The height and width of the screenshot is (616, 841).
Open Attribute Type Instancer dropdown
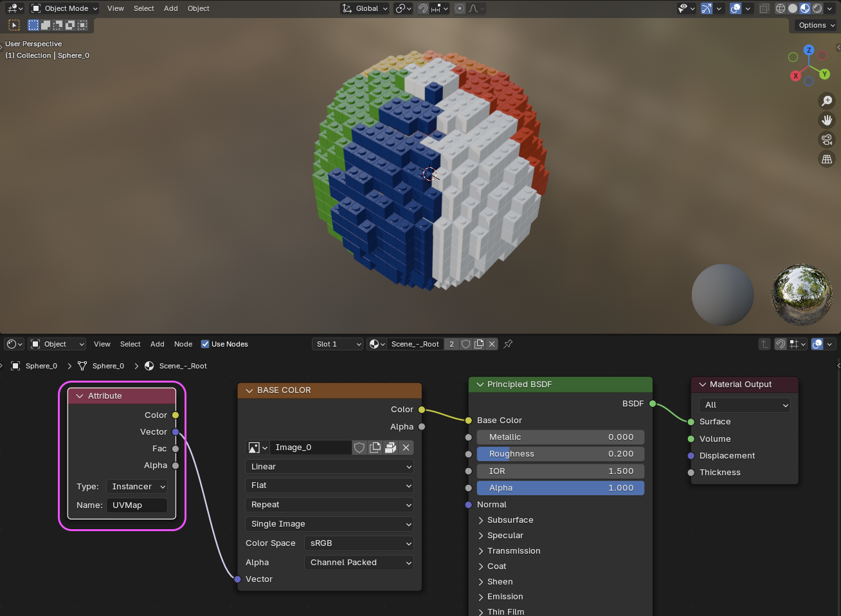pyautogui.click(x=136, y=487)
